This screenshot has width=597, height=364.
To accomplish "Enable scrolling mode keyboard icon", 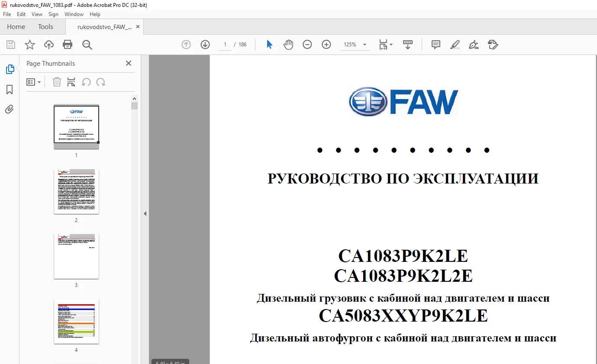I will [408, 45].
